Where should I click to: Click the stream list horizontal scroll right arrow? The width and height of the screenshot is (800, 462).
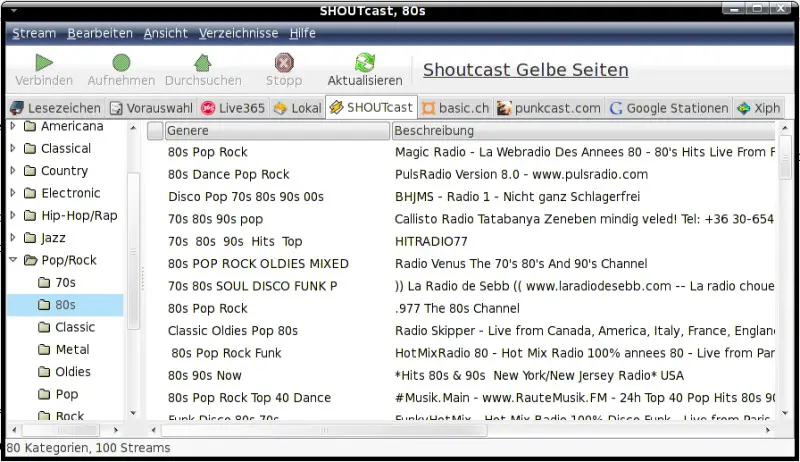pyautogui.click(x=768, y=430)
